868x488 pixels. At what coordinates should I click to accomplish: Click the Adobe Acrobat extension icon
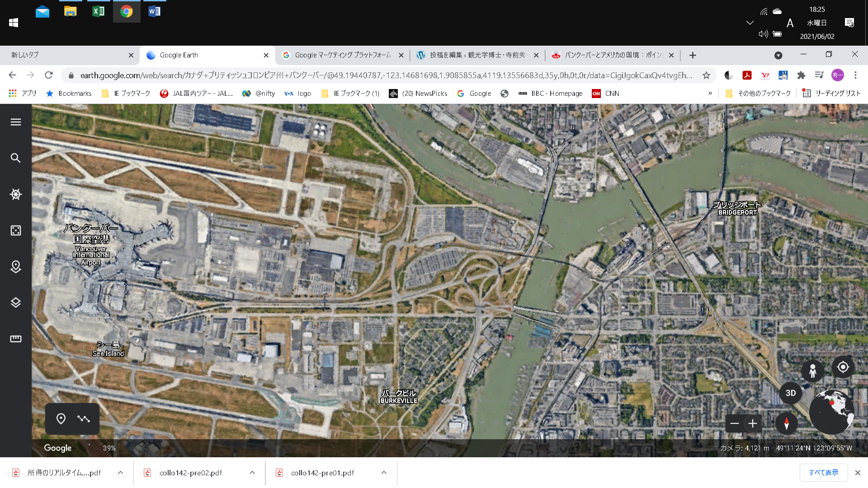(747, 75)
